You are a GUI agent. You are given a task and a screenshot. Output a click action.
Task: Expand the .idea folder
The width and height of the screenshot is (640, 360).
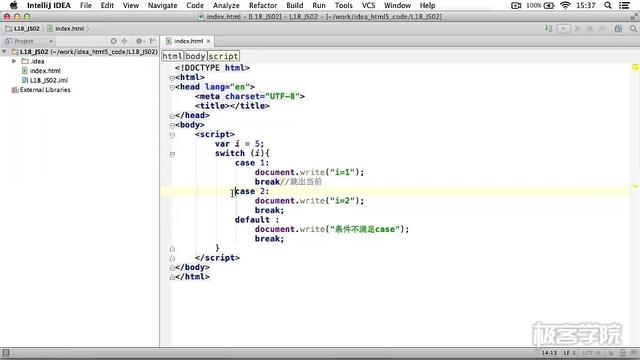point(14,61)
